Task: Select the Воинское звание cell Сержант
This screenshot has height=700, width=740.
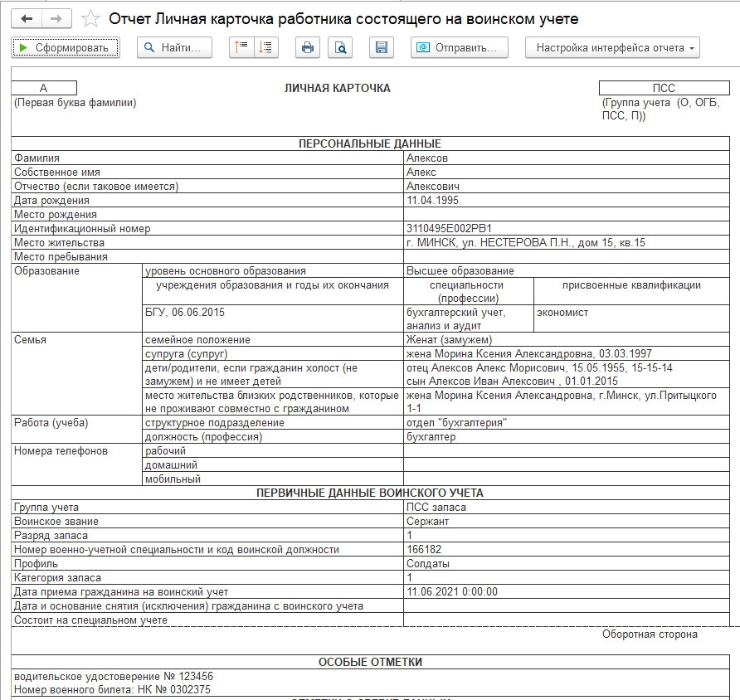Action: click(x=428, y=522)
